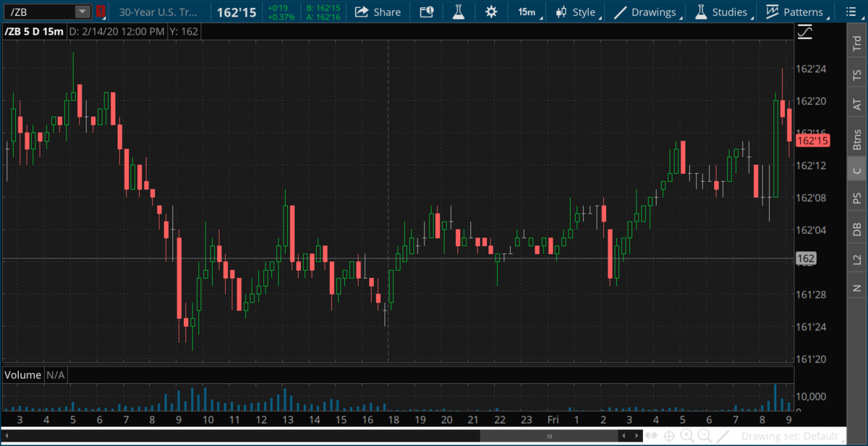Click the zoom out magnifier icon
The height and width of the screenshot is (446, 868).
pyautogui.click(x=704, y=436)
